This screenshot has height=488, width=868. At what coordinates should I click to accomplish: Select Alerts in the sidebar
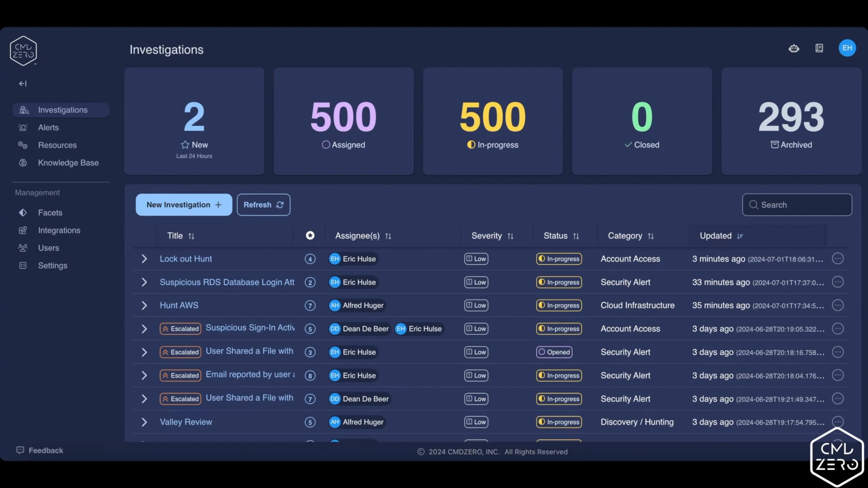48,127
